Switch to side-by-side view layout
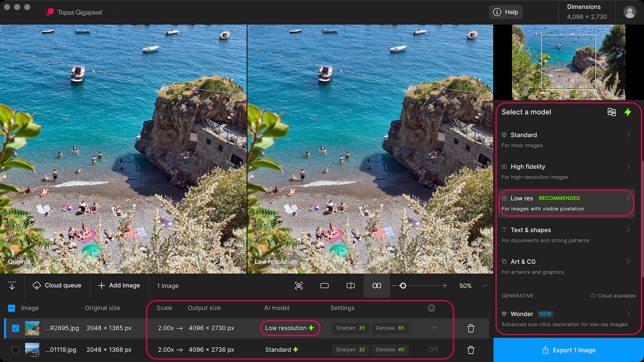The image size is (644, 362). click(376, 286)
